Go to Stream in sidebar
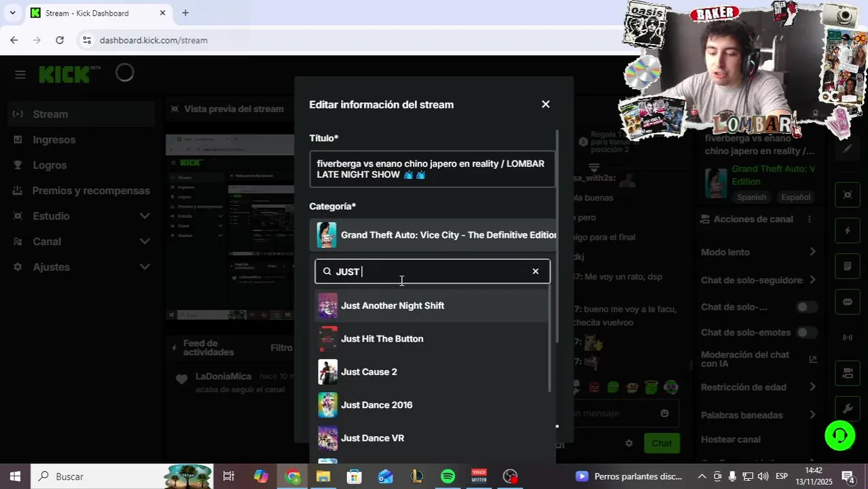868x489 pixels. pyautogui.click(x=82, y=114)
